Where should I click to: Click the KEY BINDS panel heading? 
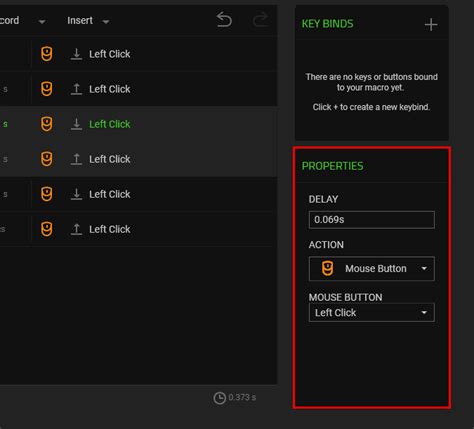click(x=327, y=24)
